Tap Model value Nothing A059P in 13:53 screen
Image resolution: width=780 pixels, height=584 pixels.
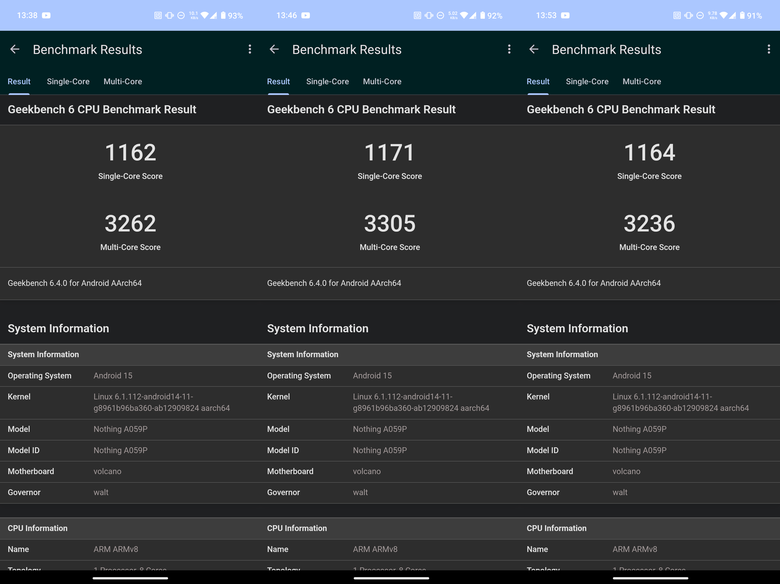click(639, 429)
